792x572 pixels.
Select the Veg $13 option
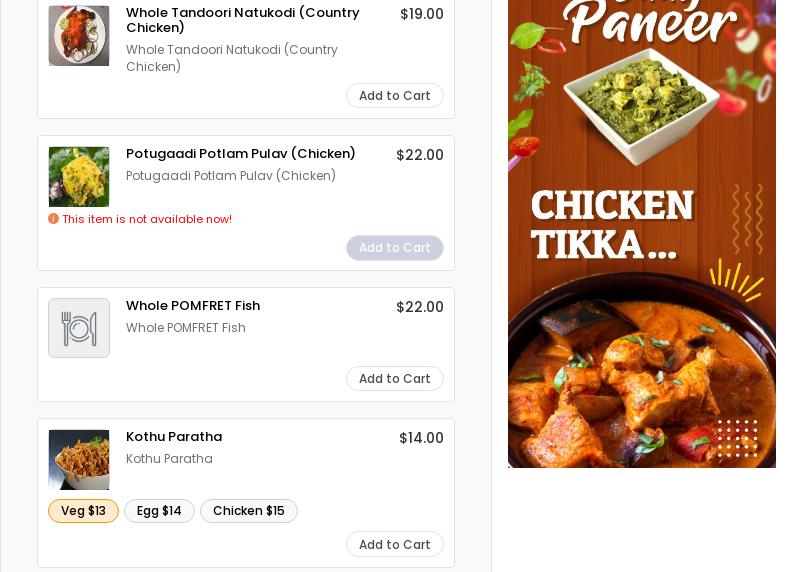83,511
